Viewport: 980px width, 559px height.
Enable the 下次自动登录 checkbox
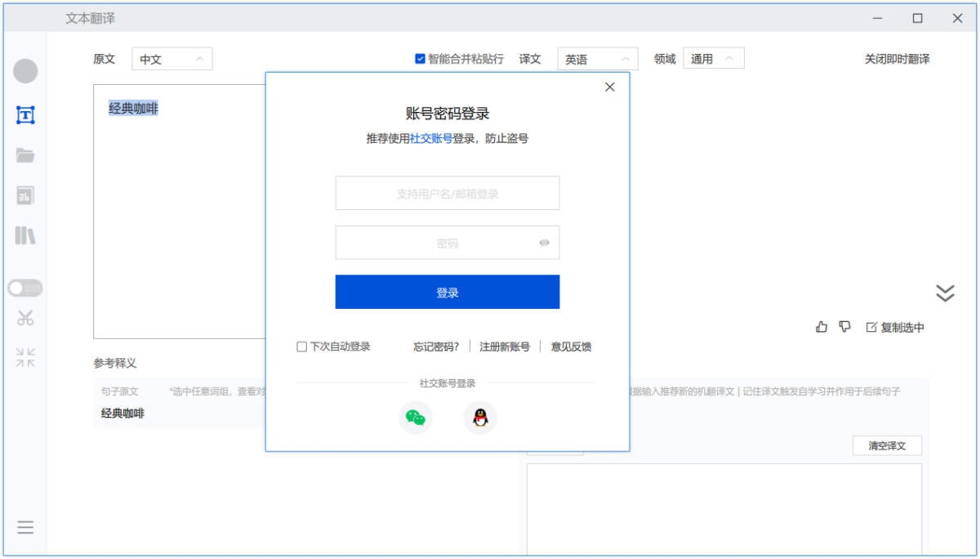coord(302,347)
